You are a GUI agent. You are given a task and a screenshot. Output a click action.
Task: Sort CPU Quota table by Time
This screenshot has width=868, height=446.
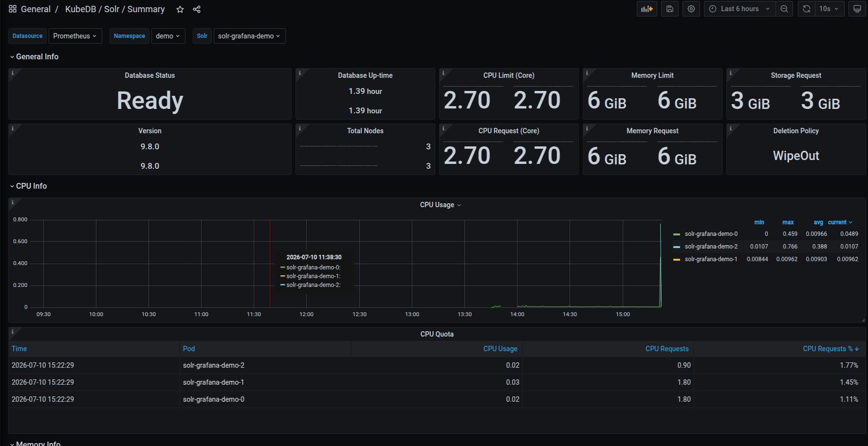coord(19,349)
